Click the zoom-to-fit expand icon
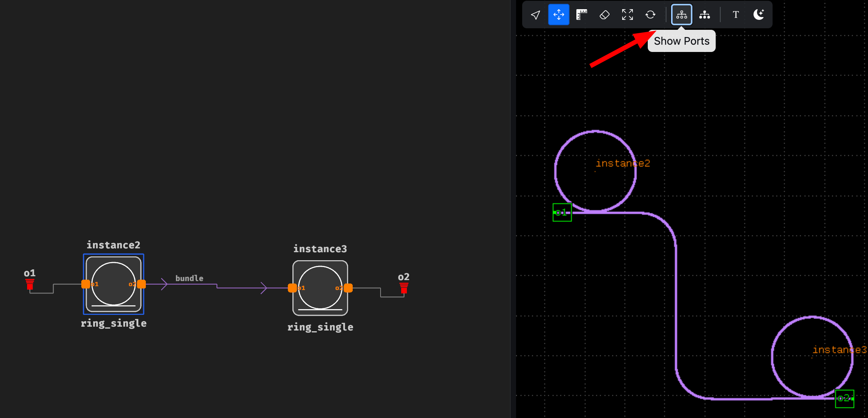The image size is (868, 418). (x=627, y=15)
